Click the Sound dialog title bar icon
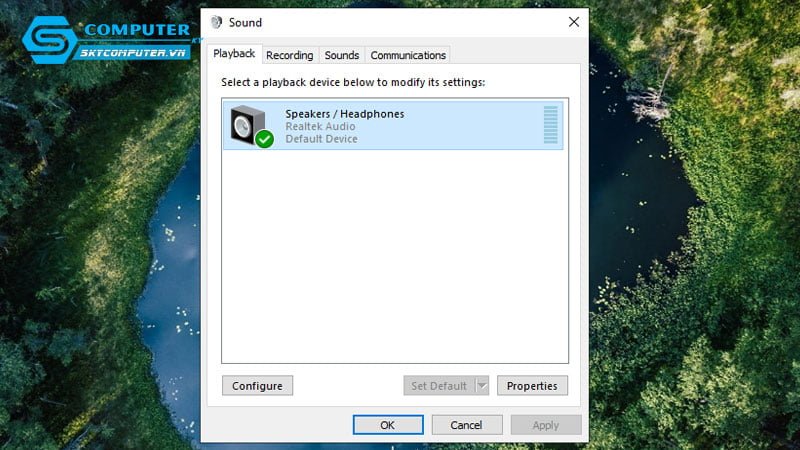Image resolution: width=800 pixels, height=450 pixels. (x=217, y=22)
